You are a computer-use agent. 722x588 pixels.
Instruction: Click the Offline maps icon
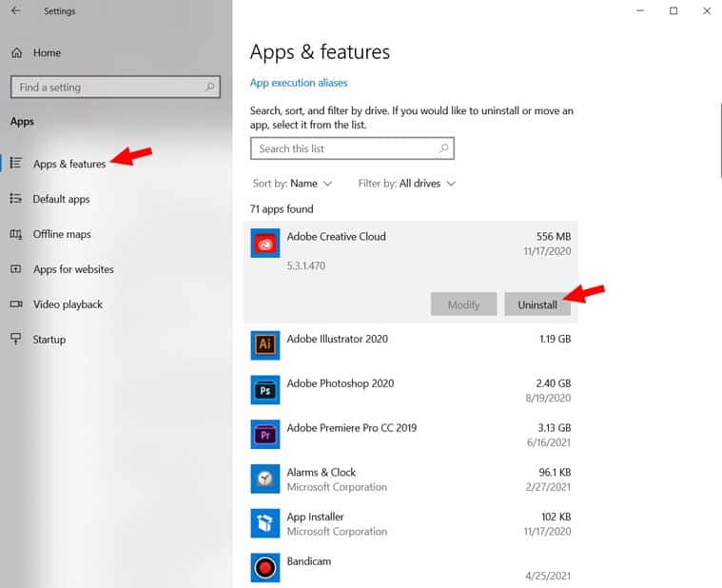pos(16,234)
